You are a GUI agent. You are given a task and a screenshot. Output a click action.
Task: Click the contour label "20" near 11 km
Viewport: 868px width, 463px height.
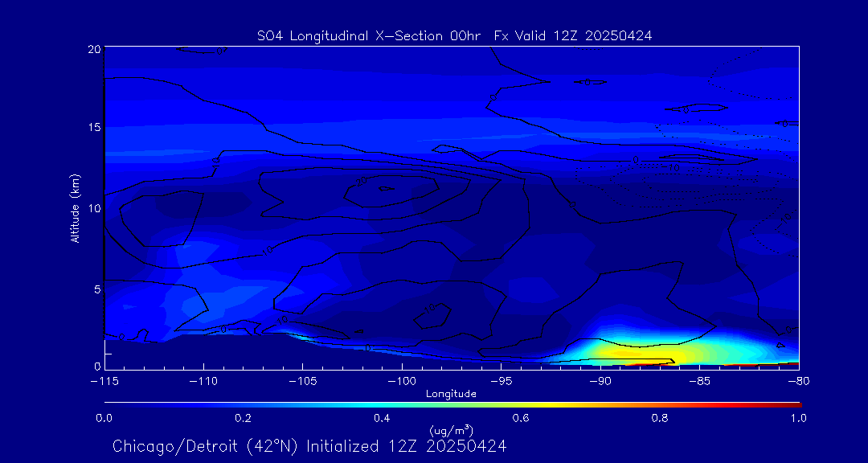click(362, 181)
